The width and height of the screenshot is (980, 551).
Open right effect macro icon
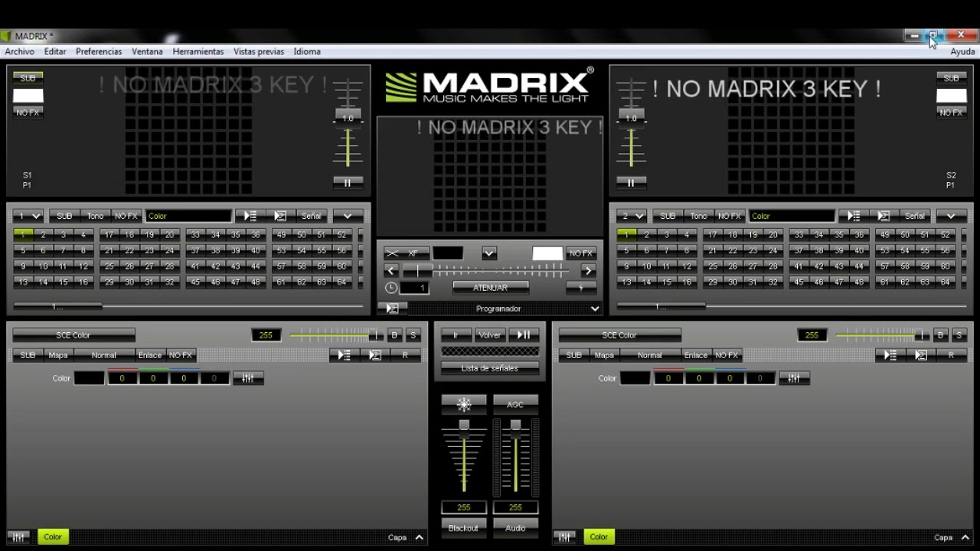[921, 355]
